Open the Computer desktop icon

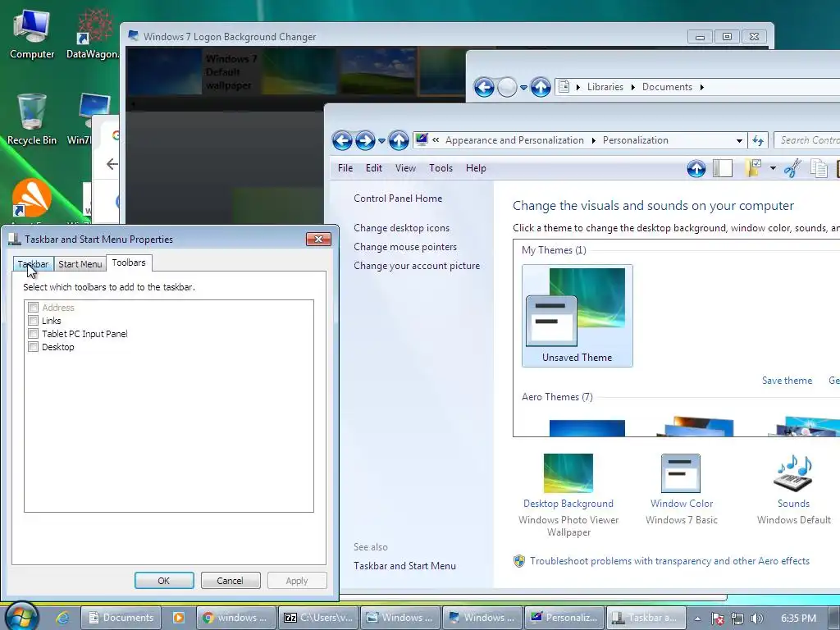pyautogui.click(x=32, y=34)
